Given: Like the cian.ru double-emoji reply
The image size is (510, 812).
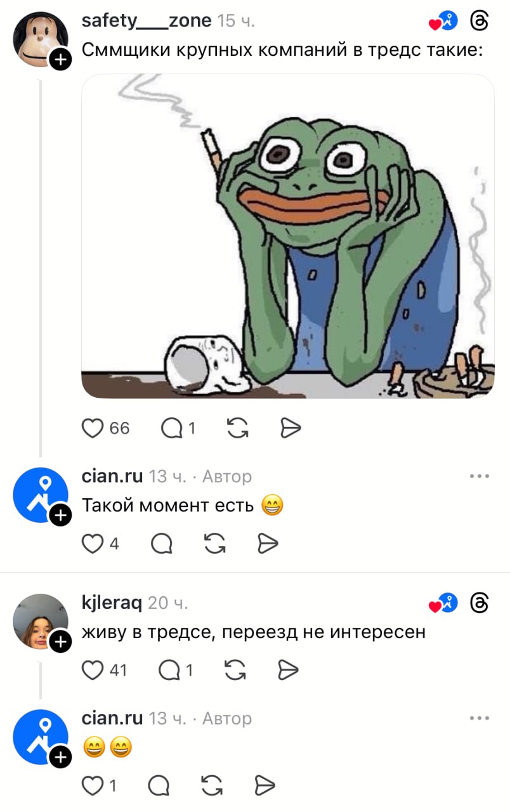Looking at the screenshot, I should point(93,786).
